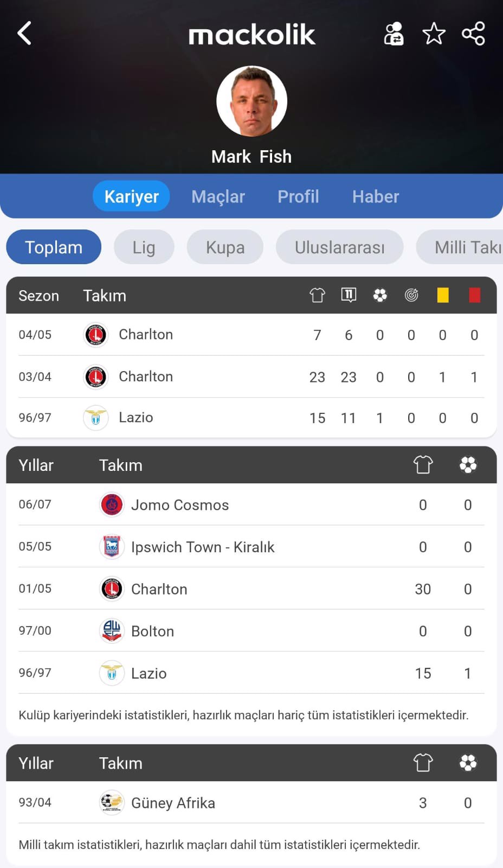Switch to the Maçlar tab
Screen dimensions: 503x868
218,196
